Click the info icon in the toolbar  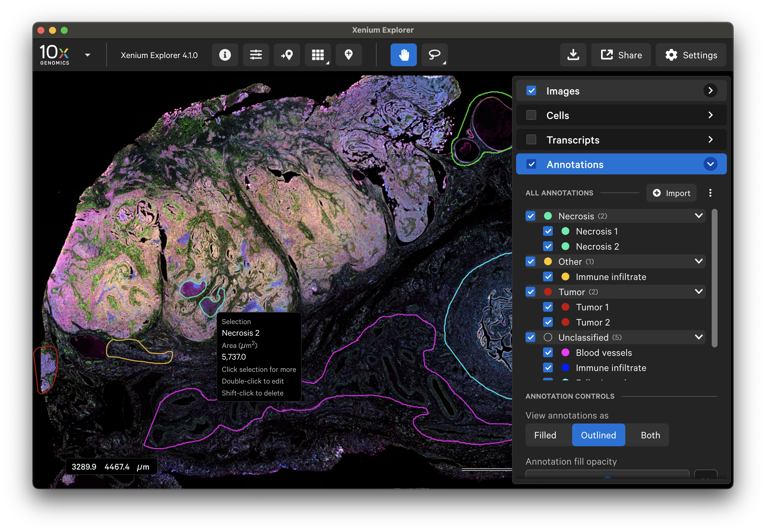[225, 55]
